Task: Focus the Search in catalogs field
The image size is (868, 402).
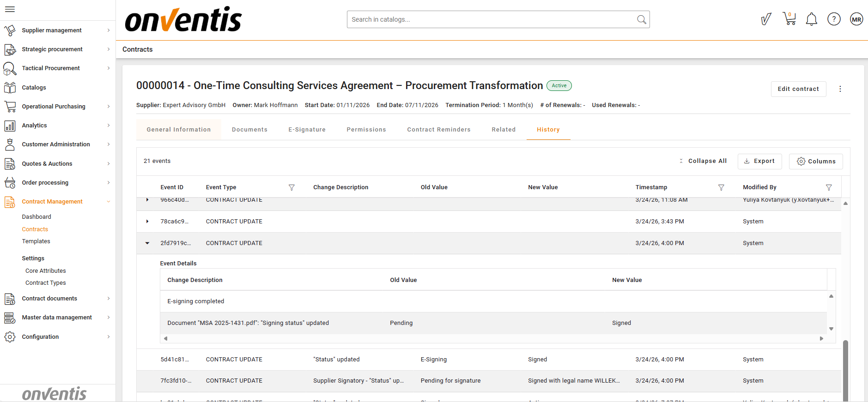Action: pyautogui.click(x=492, y=19)
